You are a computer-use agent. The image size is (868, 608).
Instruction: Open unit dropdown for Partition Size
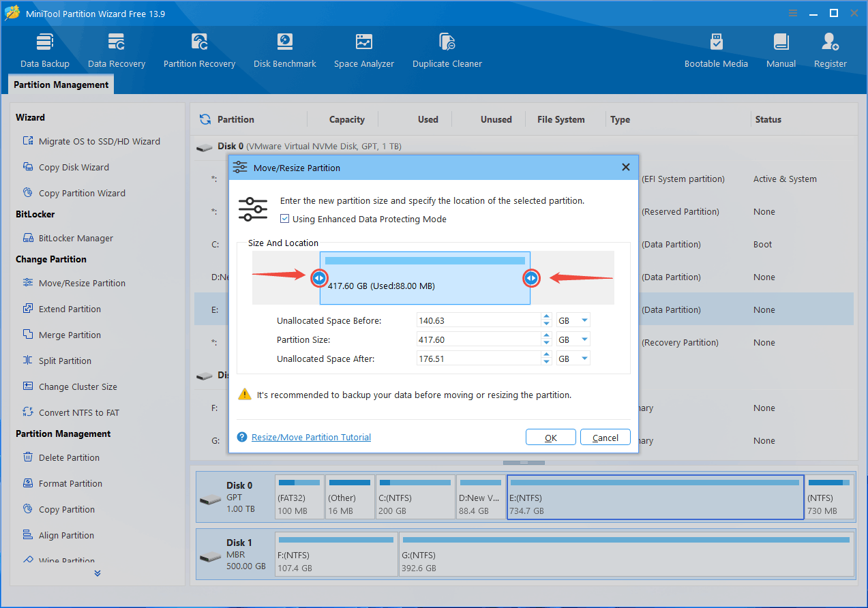[584, 339]
